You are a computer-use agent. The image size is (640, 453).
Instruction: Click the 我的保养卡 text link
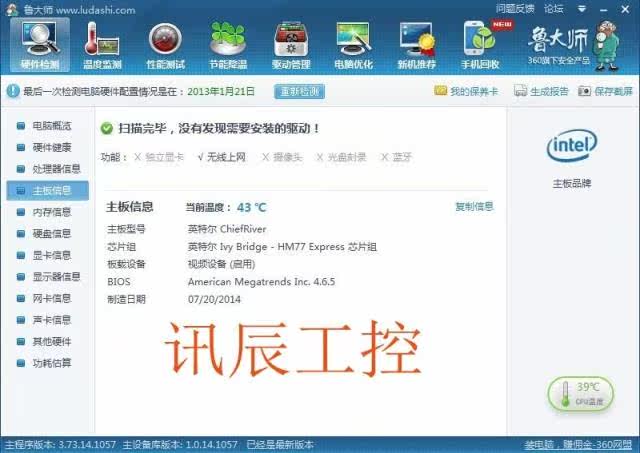click(474, 91)
